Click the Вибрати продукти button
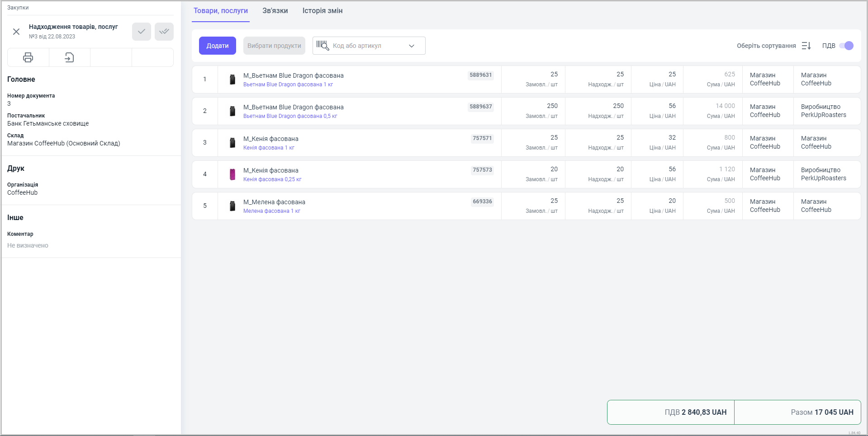This screenshot has height=436, width=868. (274, 46)
